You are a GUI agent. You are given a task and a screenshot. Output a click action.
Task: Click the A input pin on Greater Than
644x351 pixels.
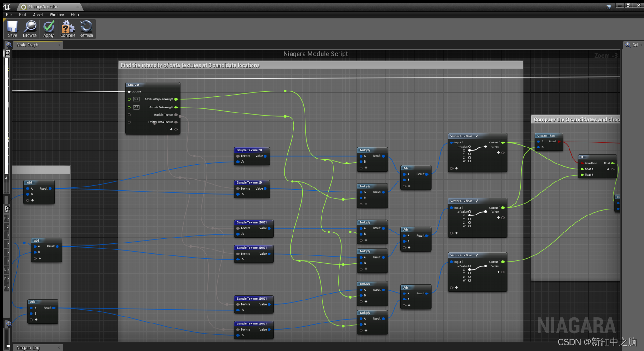pyautogui.click(x=538, y=142)
